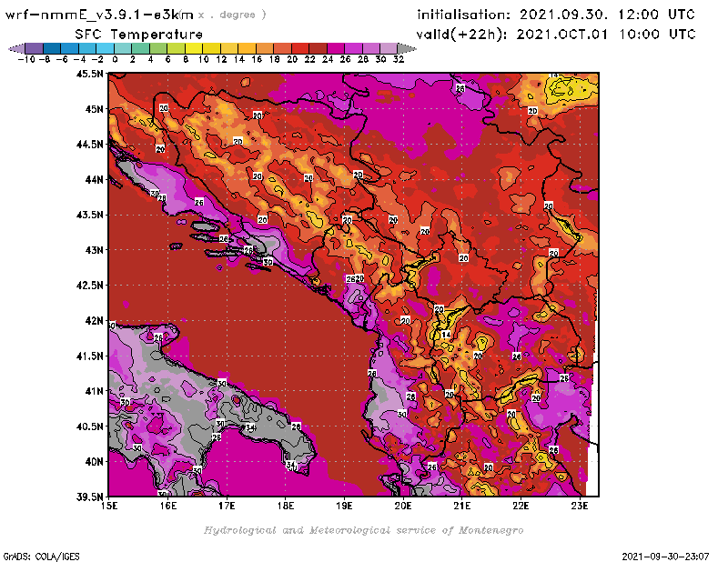Click the "valid(+22h): 2021.OCT.01 10:00 UTC" text
The height and width of the screenshot is (562, 728).
(x=556, y=35)
